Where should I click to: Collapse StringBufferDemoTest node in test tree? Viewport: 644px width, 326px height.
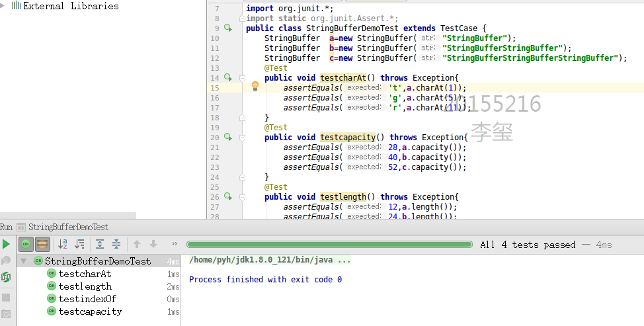pyautogui.click(x=23, y=261)
